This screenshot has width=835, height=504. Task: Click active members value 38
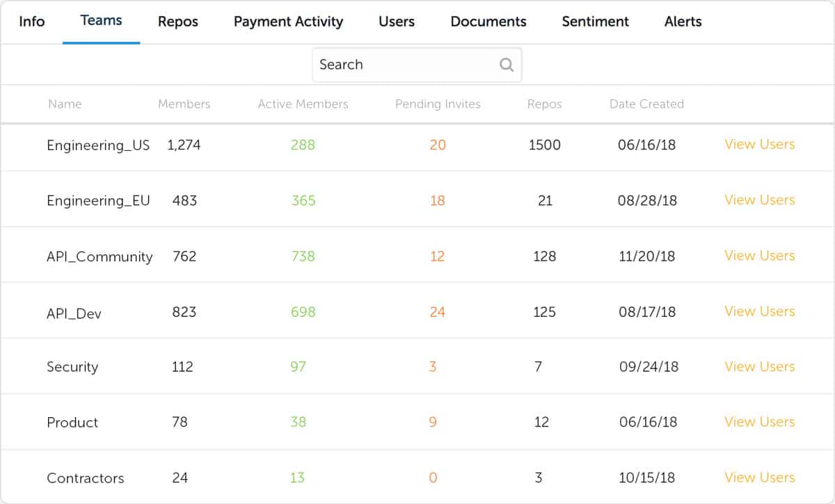tap(298, 422)
